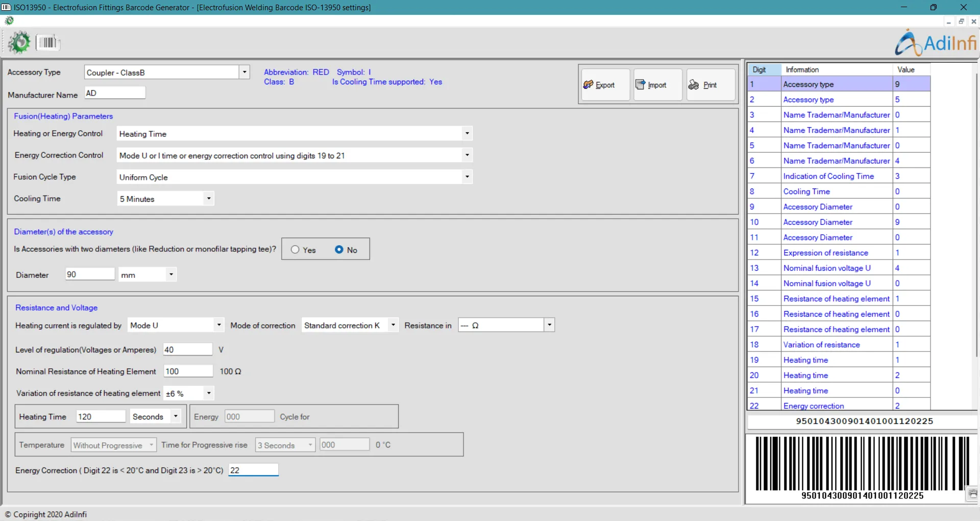Viewport: 980px width, 521px height.
Task: Open the Mode U regulation dropdown
Action: pos(218,325)
